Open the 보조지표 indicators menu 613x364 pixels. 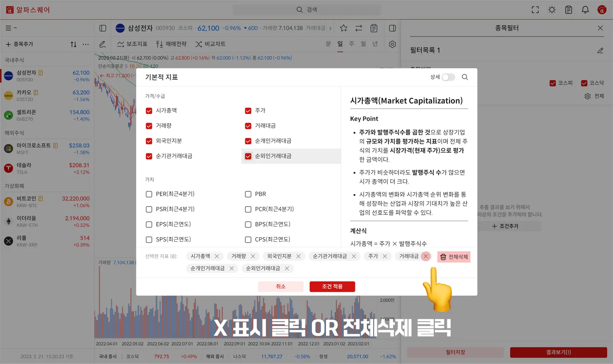(132, 44)
